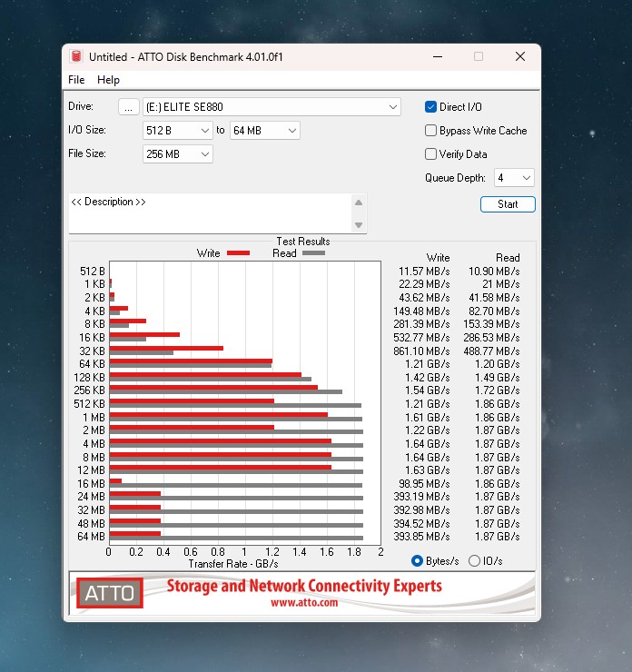Click the 8 KB read value 153.39 MB/s
Viewport: 632px width, 672px height.
[491, 323]
